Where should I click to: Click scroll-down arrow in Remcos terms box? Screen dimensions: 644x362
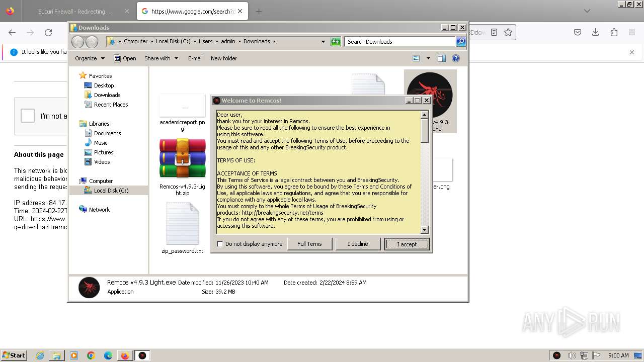pyautogui.click(x=424, y=230)
